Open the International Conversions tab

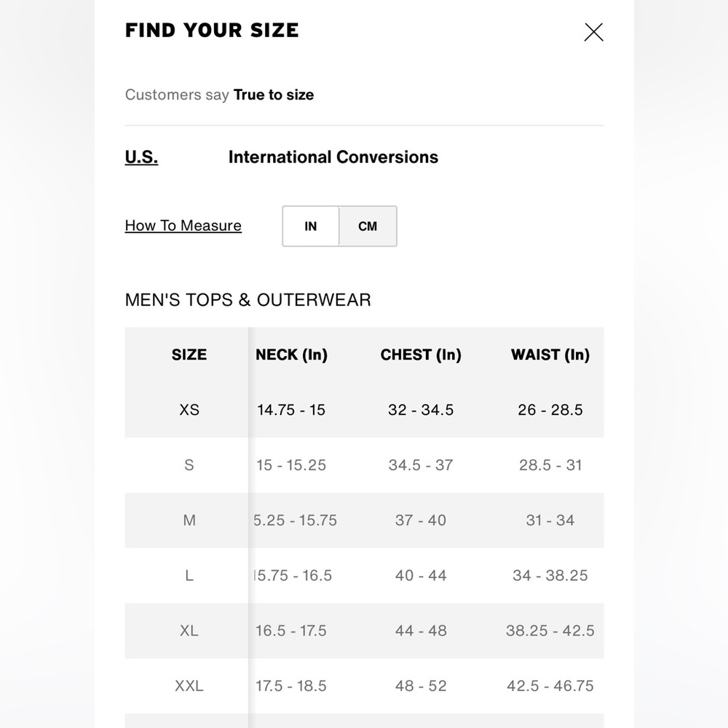click(x=333, y=157)
